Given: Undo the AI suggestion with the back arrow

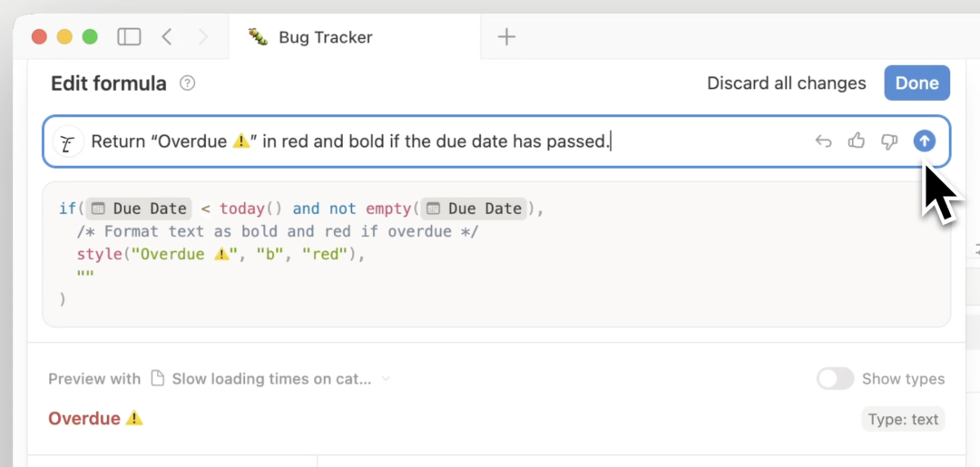Looking at the screenshot, I should click(824, 141).
